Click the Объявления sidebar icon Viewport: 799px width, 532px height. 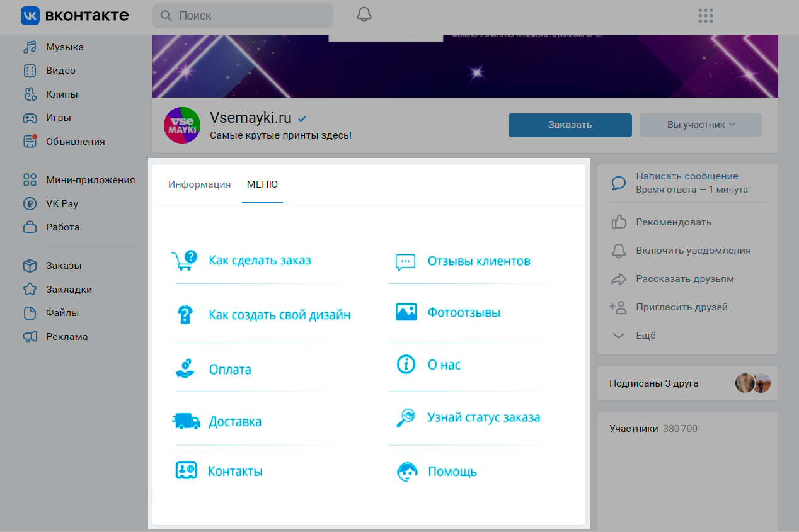pyautogui.click(x=30, y=141)
